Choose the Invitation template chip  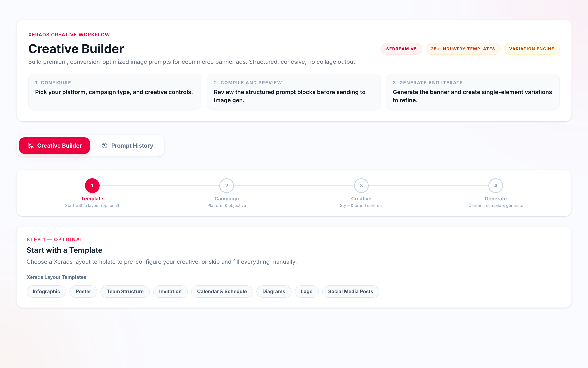[170, 291]
